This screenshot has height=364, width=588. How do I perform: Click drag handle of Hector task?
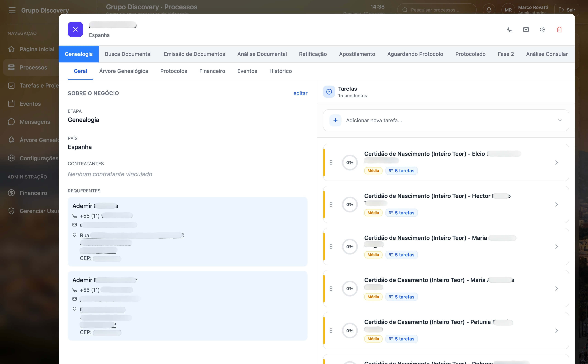click(331, 204)
